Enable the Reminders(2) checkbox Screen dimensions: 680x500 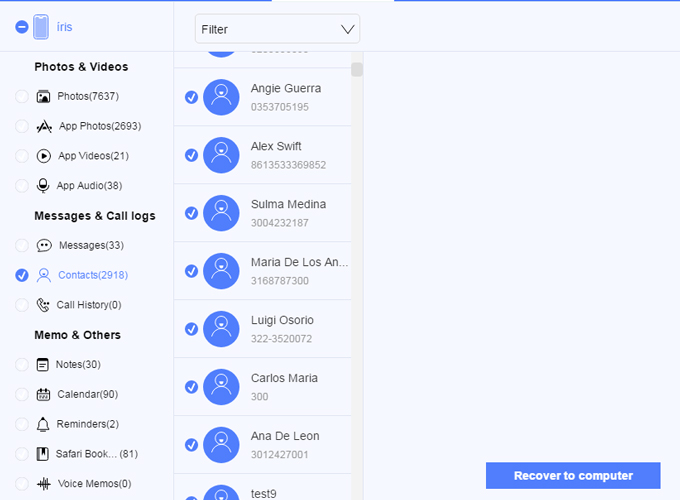(x=22, y=424)
